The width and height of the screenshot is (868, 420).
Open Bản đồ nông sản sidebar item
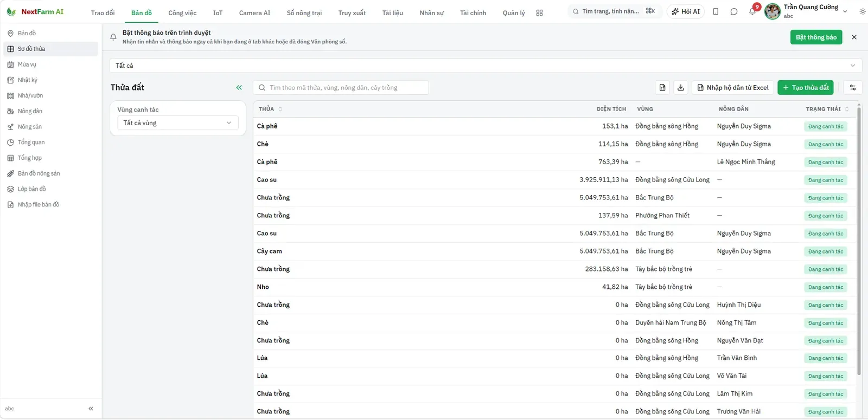point(51,174)
